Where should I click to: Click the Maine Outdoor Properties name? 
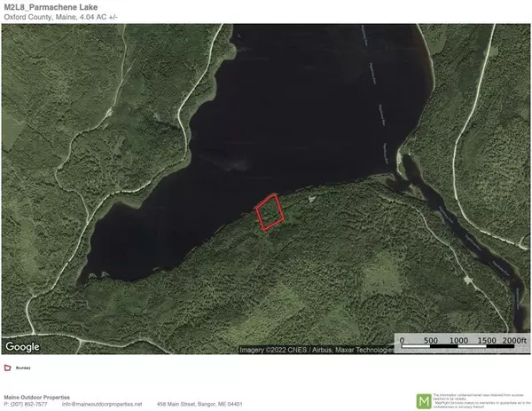coord(36,397)
